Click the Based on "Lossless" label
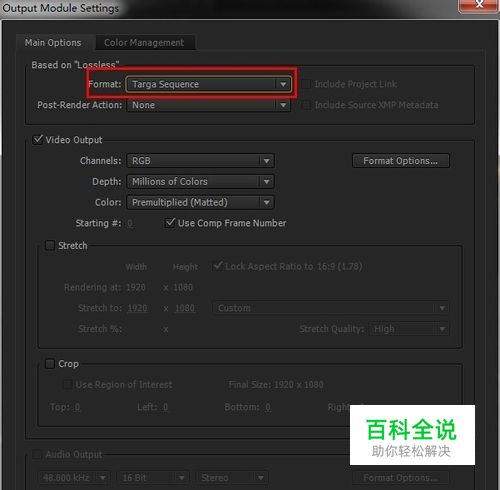This screenshot has width=500, height=490. (75, 65)
